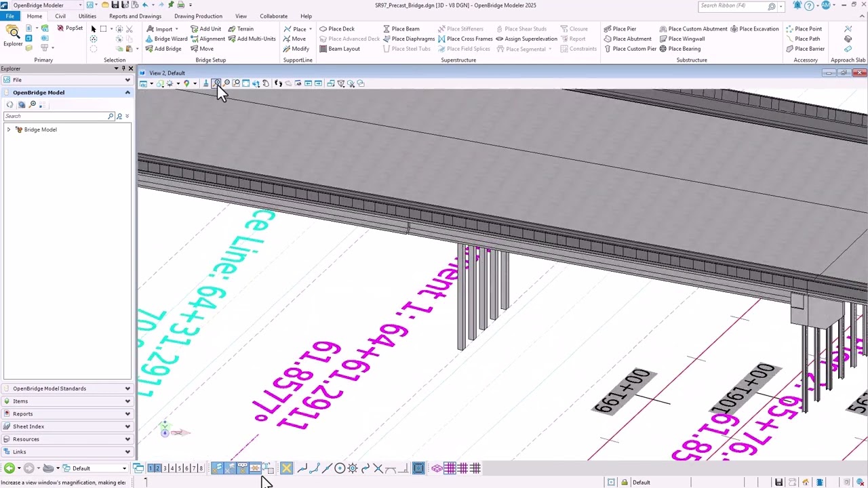Screen dimensions: 868x488
Task: Click the Print icon in quick access
Action: point(180,5)
